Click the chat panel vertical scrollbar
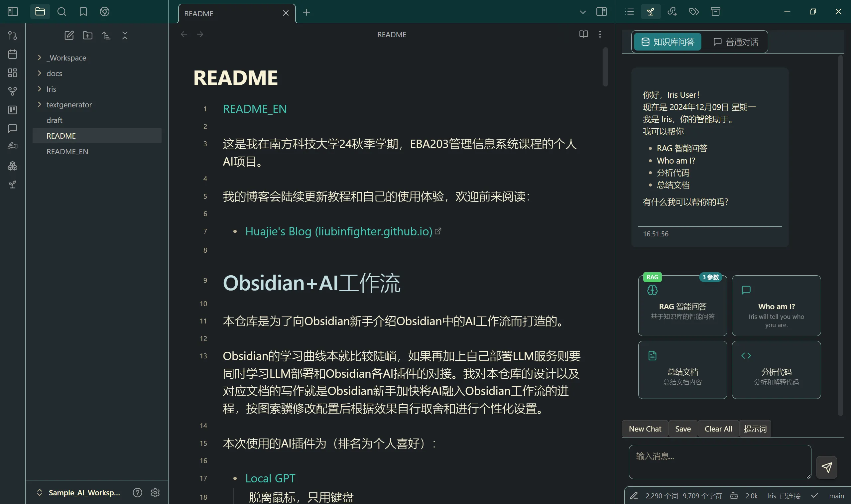Viewport: 851px width, 504px height. tap(840, 235)
